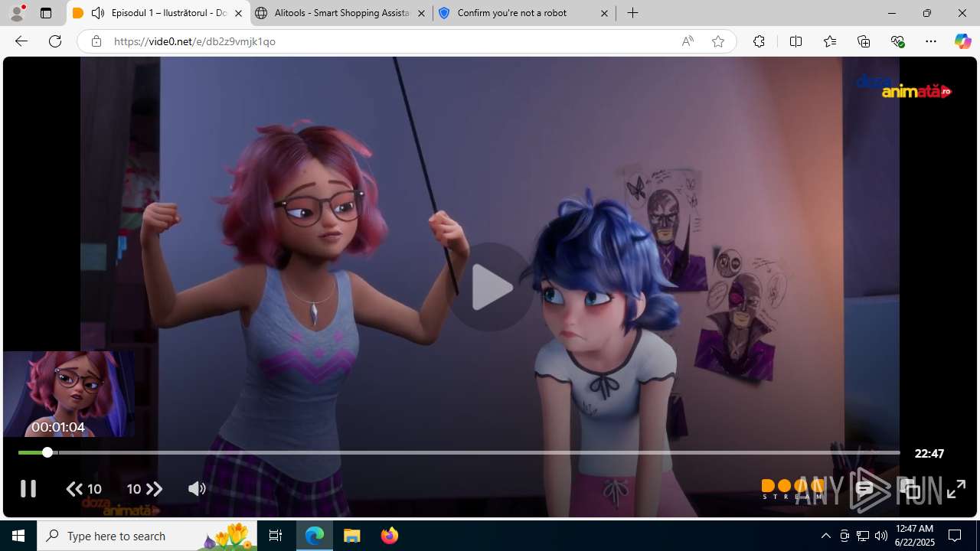Open network settings tray icon
This screenshot has width=980, height=551.
(x=863, y=536)
